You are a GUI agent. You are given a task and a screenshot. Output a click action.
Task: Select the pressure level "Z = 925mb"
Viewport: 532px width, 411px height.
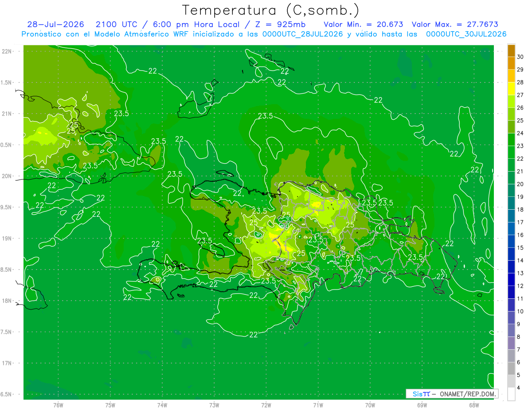tap(281, 24)
